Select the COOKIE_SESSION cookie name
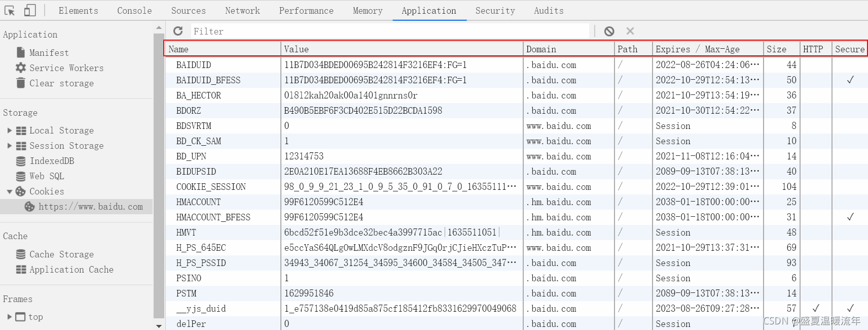This screenshot has width=868, height=330. click(211, 186)
